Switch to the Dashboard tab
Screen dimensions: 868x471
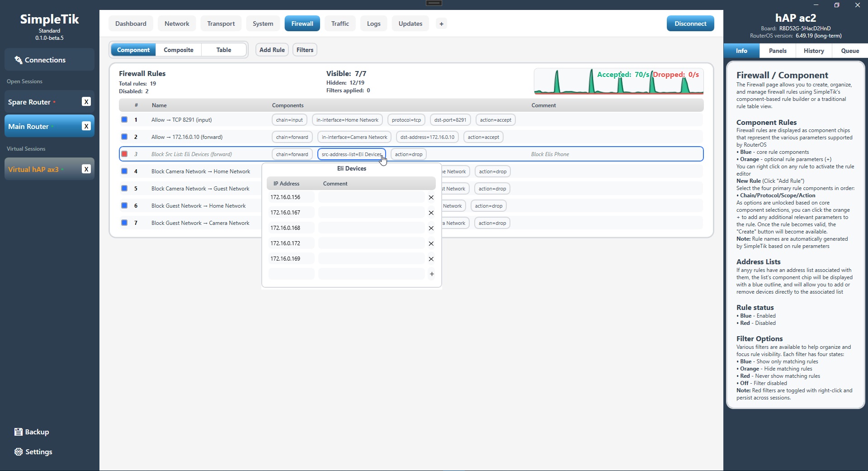131,24
